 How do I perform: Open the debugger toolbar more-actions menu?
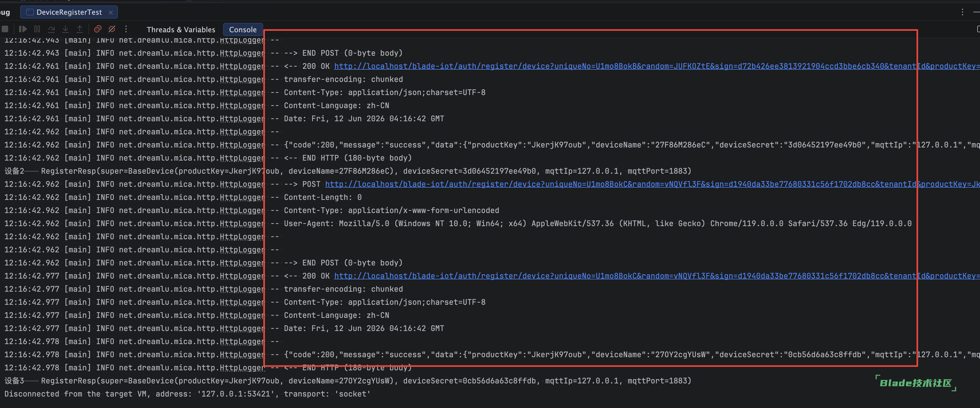click(x=126, y=29)
